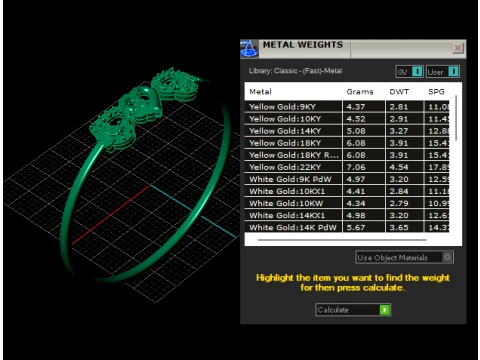Toggle the Use Object Materials option

coord(404,257)
